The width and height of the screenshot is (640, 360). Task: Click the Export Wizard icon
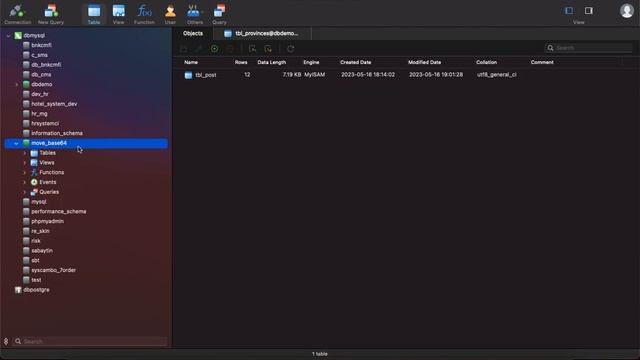268,49
